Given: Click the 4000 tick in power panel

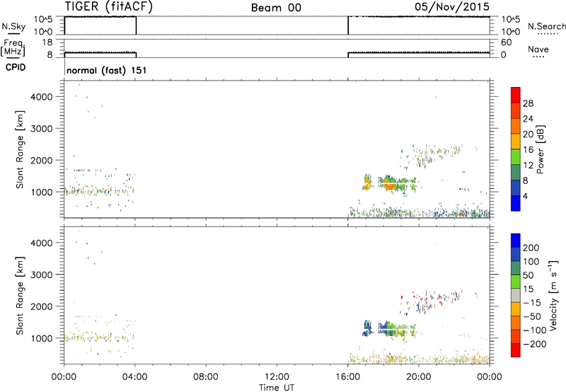Looking at the screenshot, I should 42,97.
